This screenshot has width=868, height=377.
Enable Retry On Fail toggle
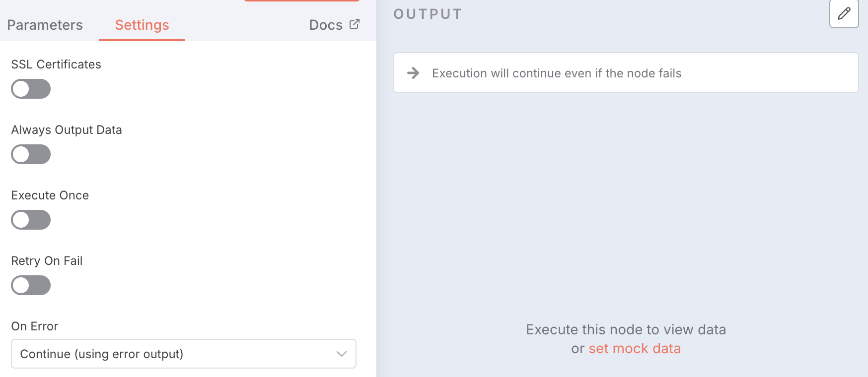click(x=31, y=286)
